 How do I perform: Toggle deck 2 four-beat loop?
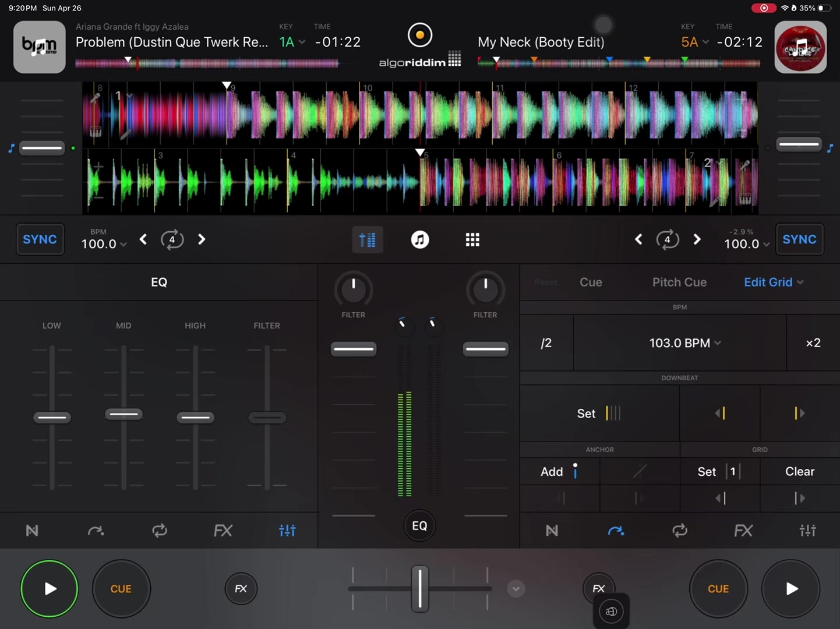[x=668, y=239]
